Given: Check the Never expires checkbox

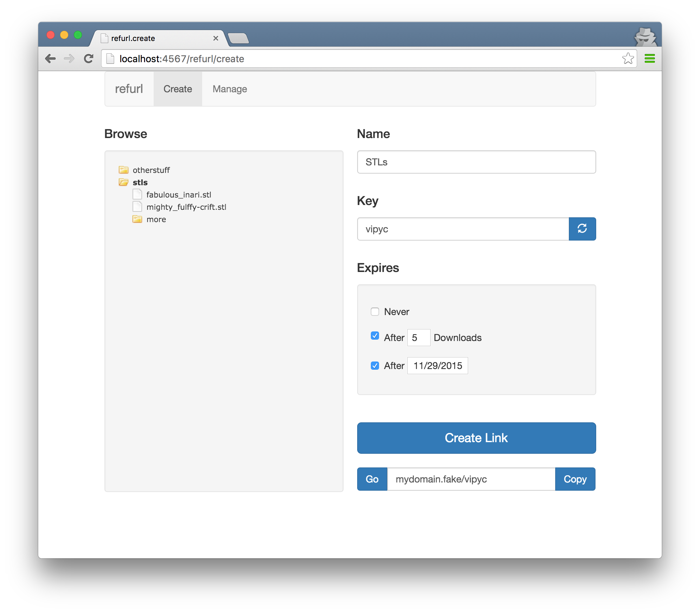Looking at the screenshot, I should [375, 312].
